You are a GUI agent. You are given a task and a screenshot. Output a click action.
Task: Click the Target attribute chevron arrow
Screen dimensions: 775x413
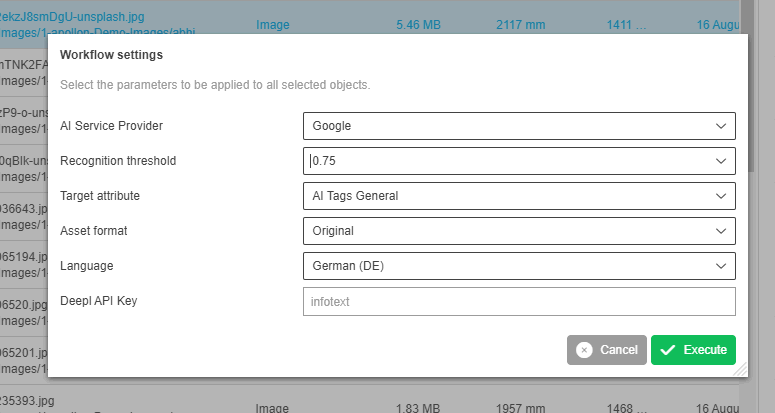(x=722, y=196)
